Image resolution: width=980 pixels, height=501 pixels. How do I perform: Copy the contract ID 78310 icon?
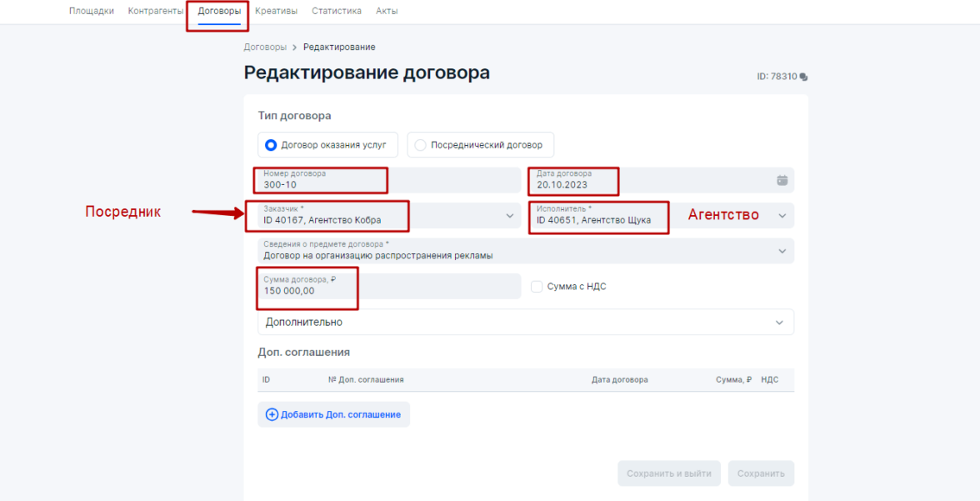point(803,77)
